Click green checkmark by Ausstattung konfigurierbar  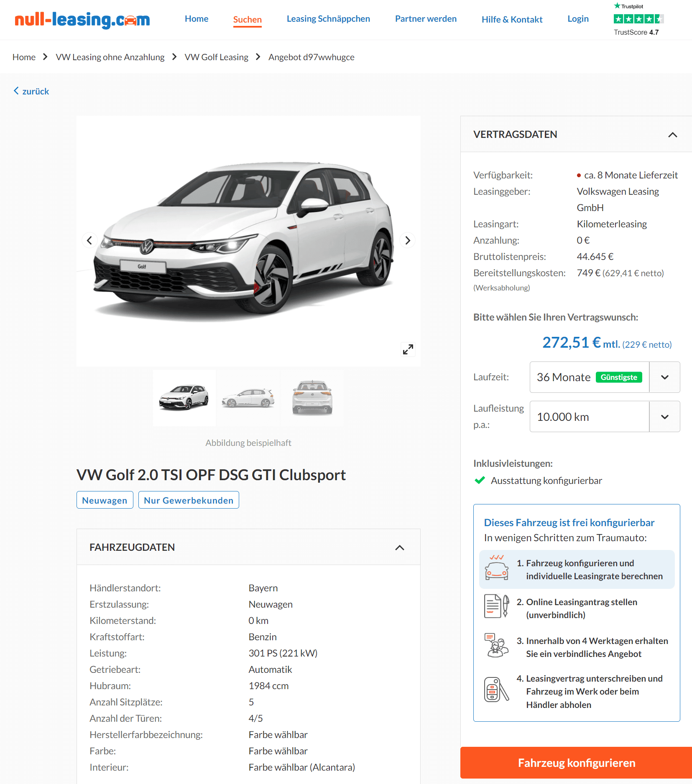(480, 480)
